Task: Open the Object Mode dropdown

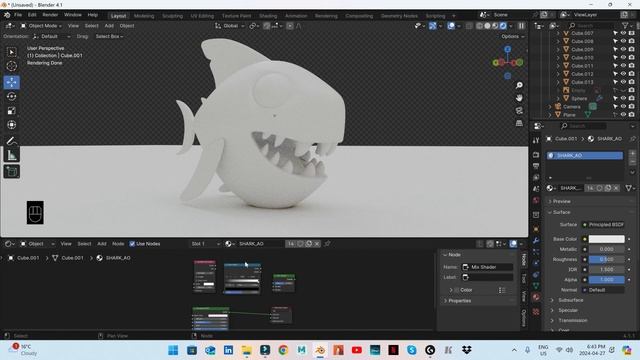Action: [41, 26]
